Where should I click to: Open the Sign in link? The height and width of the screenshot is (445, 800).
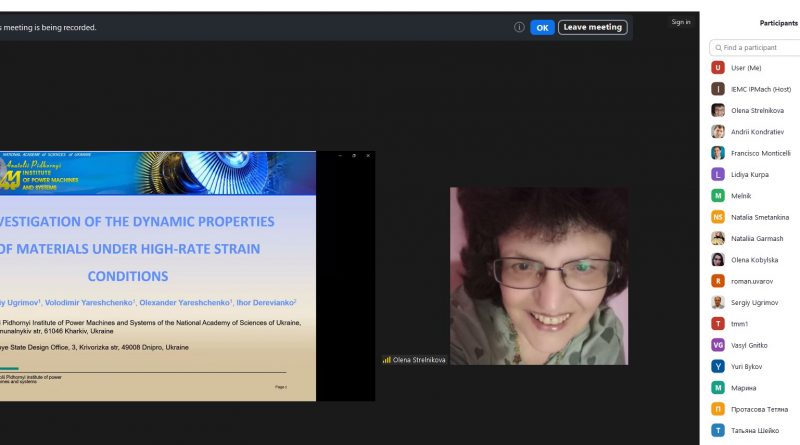click(681, 22)
